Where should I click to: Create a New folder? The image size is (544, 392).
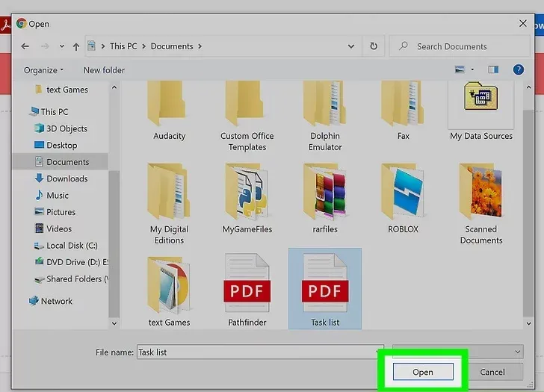[x=104, y=70]
